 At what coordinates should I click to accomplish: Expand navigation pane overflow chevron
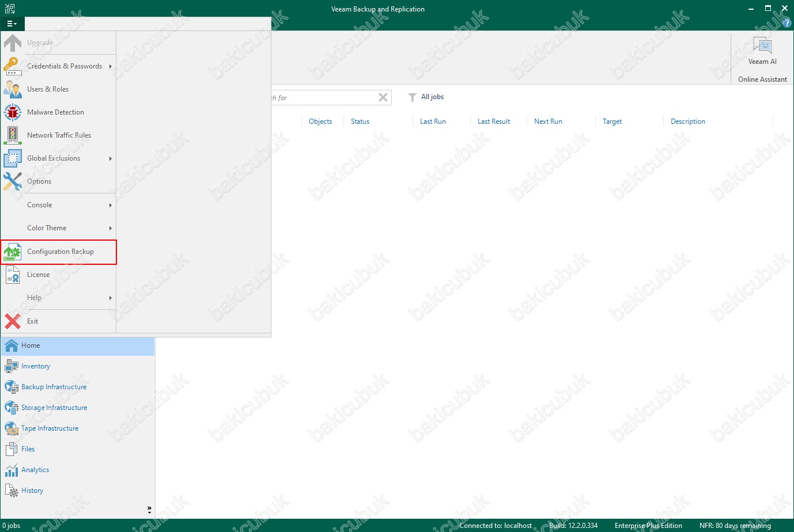[x=149, y=510]
